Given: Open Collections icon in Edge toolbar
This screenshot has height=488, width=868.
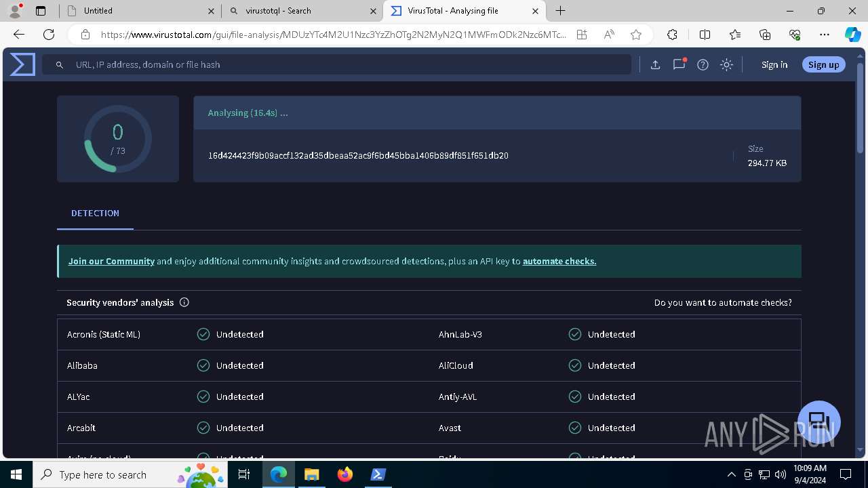Looking at the screenshot, I should coord(765,35).
